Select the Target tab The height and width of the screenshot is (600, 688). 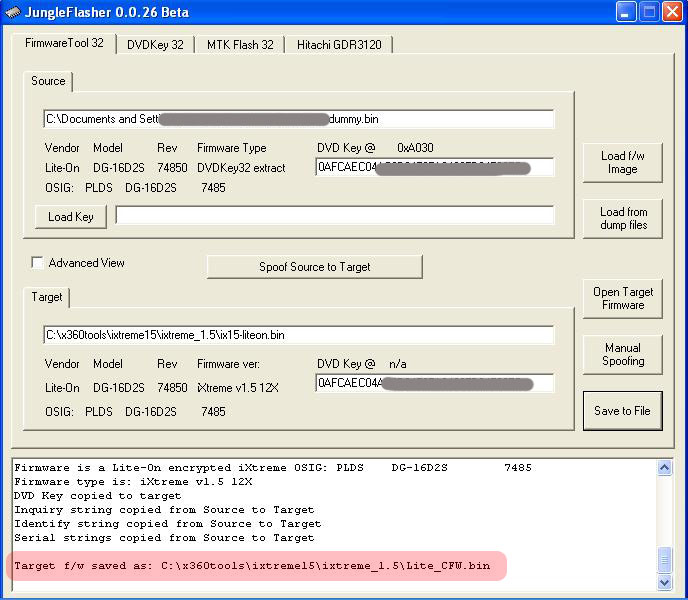pyautogui.click(x=47, y=297)
